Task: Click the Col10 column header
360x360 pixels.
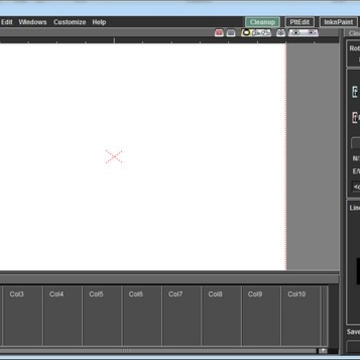Action: [x=296, y=294]
